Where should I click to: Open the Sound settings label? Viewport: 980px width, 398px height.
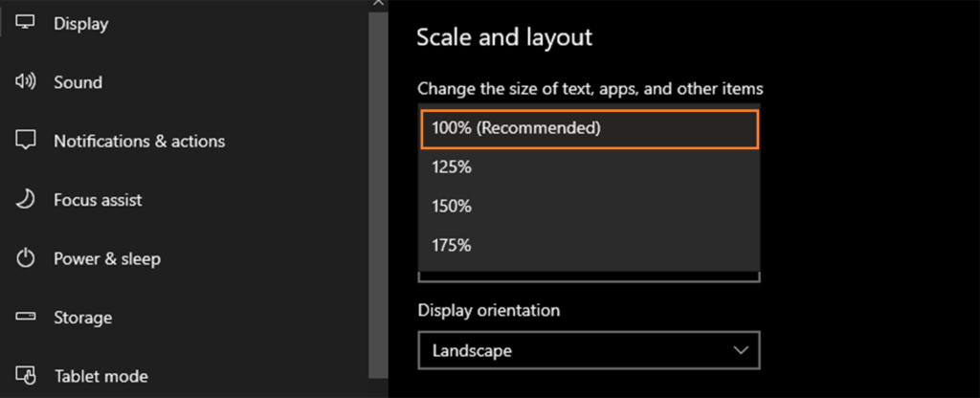[x=78, y=82]
